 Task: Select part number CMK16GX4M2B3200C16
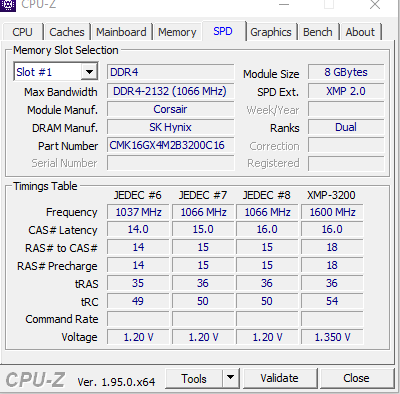(170, 145)
